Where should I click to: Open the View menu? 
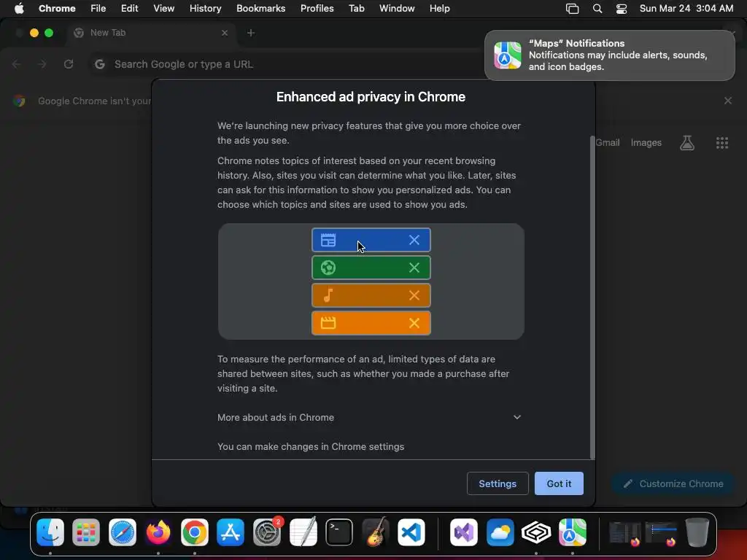click(x=163, y=8)
